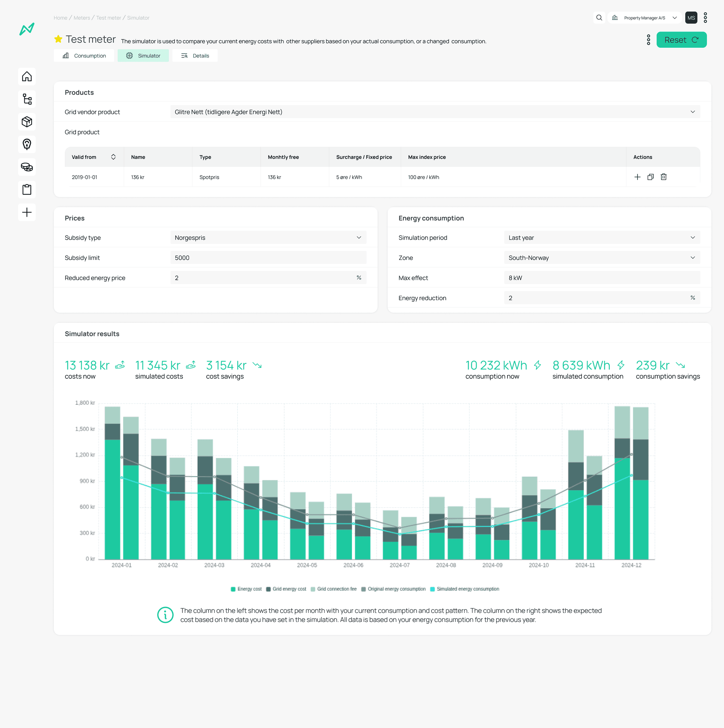Click the Reset button
Viewport: 724px width, 728px height.
pyautogui.click(x=681, y=40)
